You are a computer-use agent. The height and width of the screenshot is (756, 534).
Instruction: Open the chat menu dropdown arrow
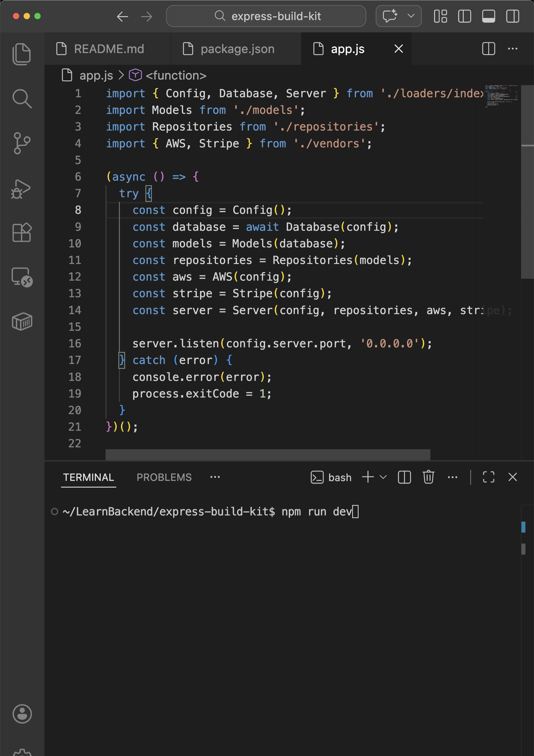click(x=411, y=16)
